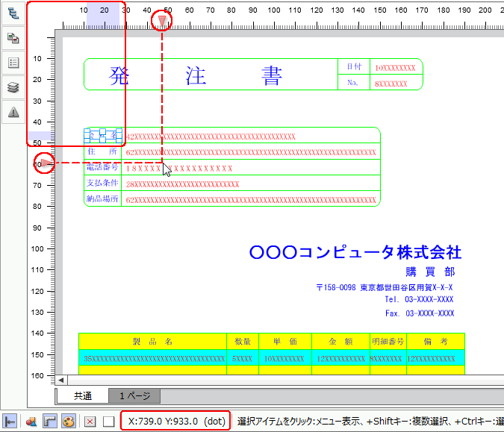
Task: Click the copy items sidebar icon
Action: click(x=13, y=38)
